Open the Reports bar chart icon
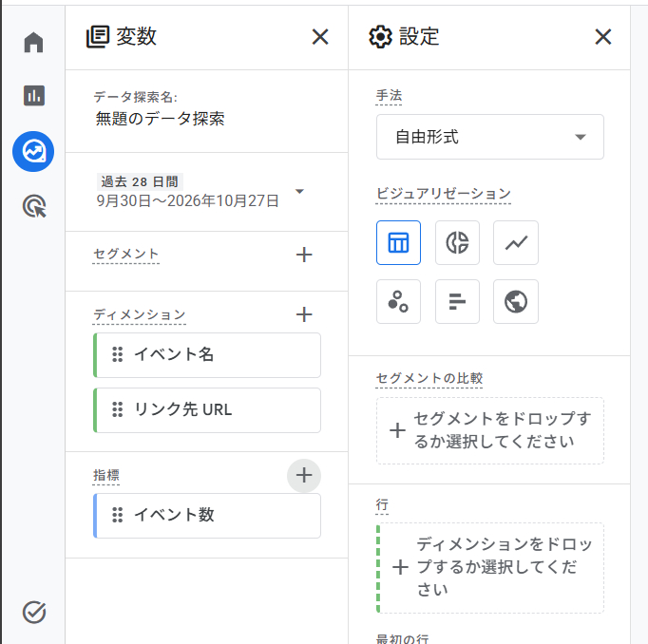This screenshot has width=648, height=644. 34,95
